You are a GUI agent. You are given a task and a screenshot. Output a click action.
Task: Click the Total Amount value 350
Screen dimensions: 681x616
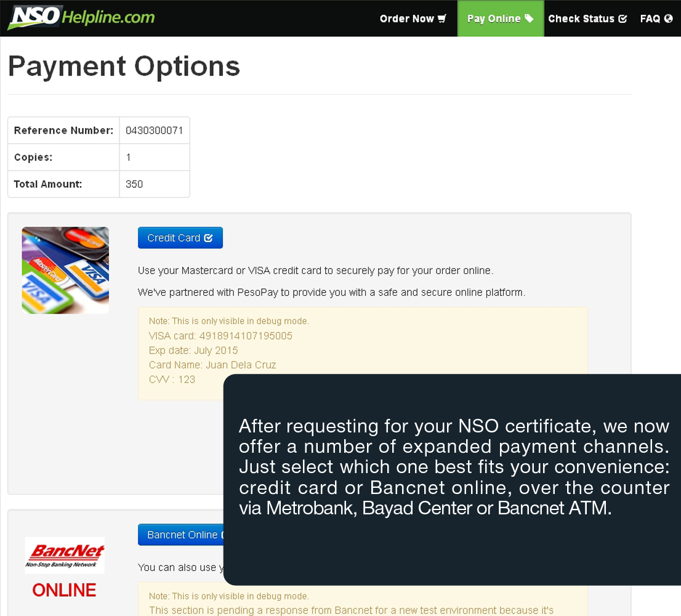click(x=134, y=184)
